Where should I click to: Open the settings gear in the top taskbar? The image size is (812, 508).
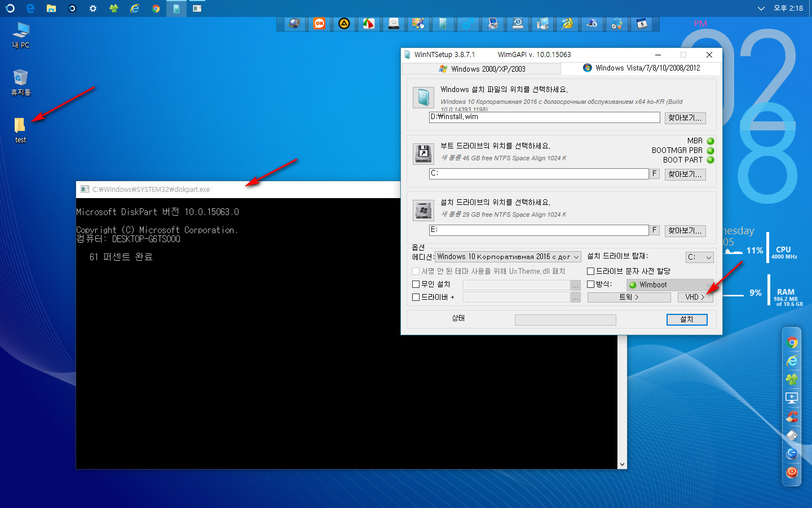click(x=93, y=8)
